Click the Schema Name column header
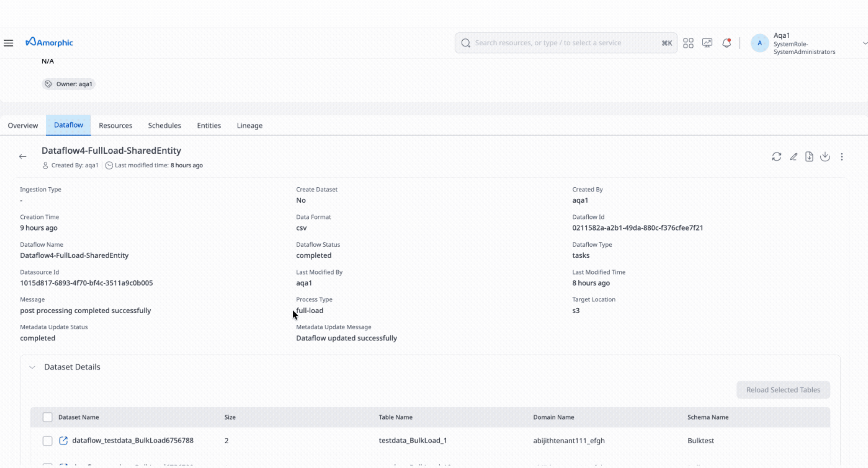 [x=708, y=417]
